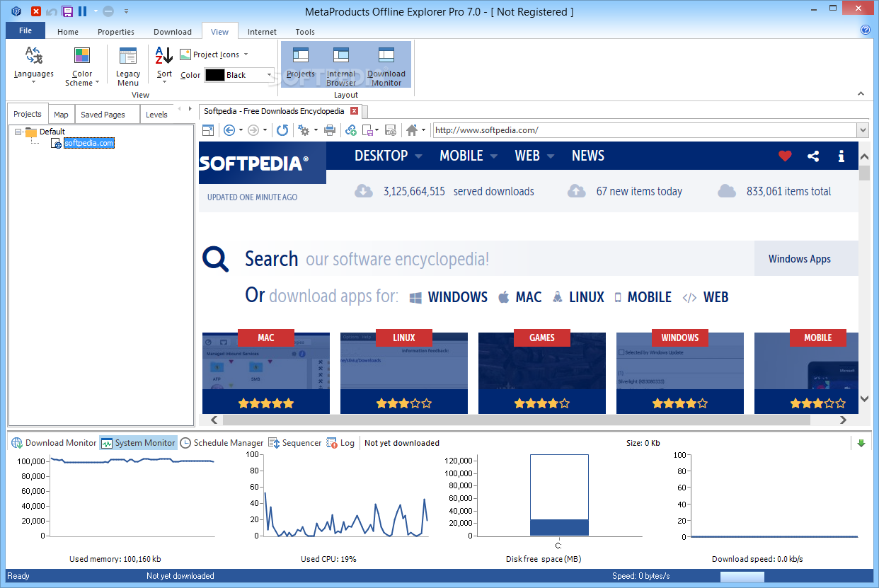Switch to the Log tab
This screenshot has width=879, height=588.
point(340,443)
